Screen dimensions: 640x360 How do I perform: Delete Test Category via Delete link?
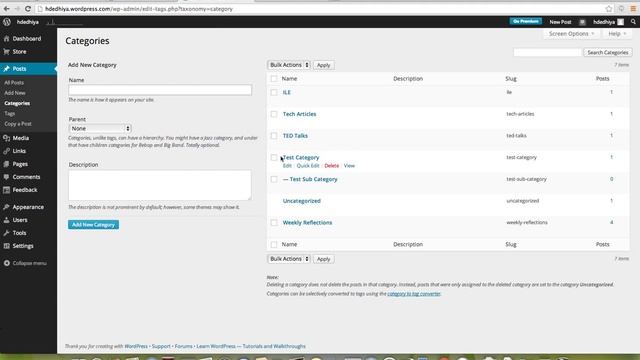coord(331,166)
